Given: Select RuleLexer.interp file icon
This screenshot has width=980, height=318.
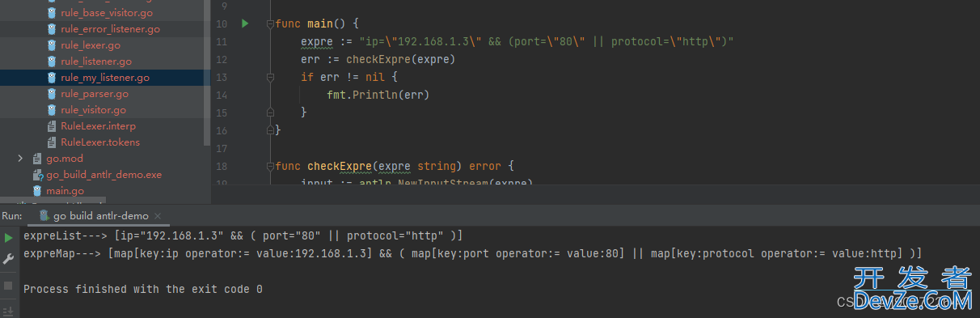Looking at the screenshot, I should (x=53, y=126).
